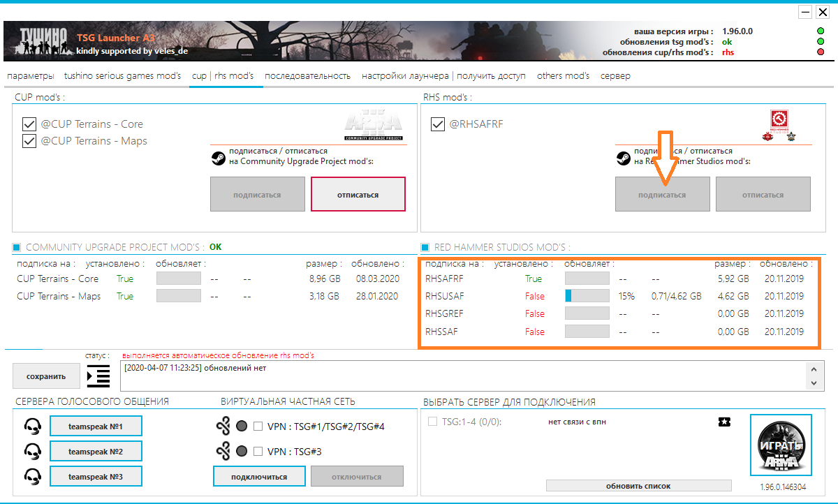Refresh servers with обновить список
838x504 pixels.
(639, 485)
